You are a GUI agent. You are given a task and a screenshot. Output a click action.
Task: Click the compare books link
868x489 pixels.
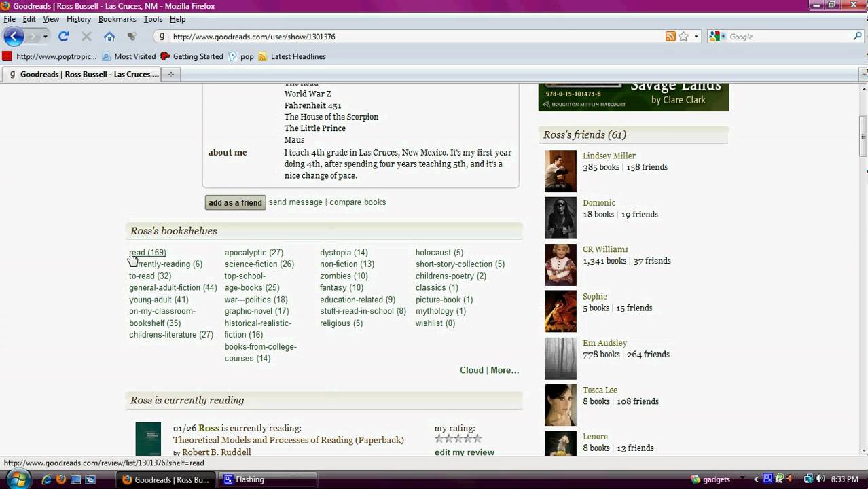[357, 202]
